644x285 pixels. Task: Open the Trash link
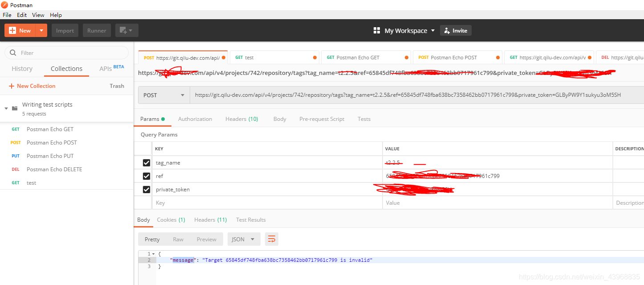(x=117, y=86)
